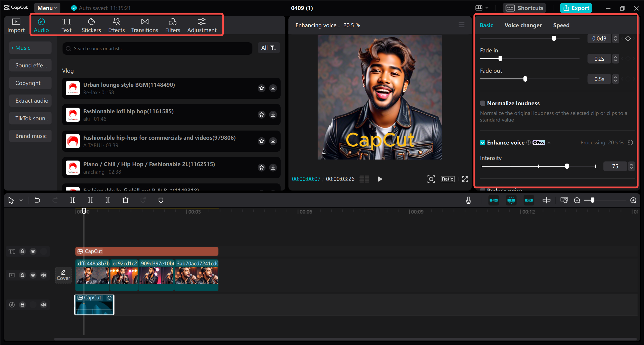
Task: Open full screen preview
Action: click(x=465, y=179)
